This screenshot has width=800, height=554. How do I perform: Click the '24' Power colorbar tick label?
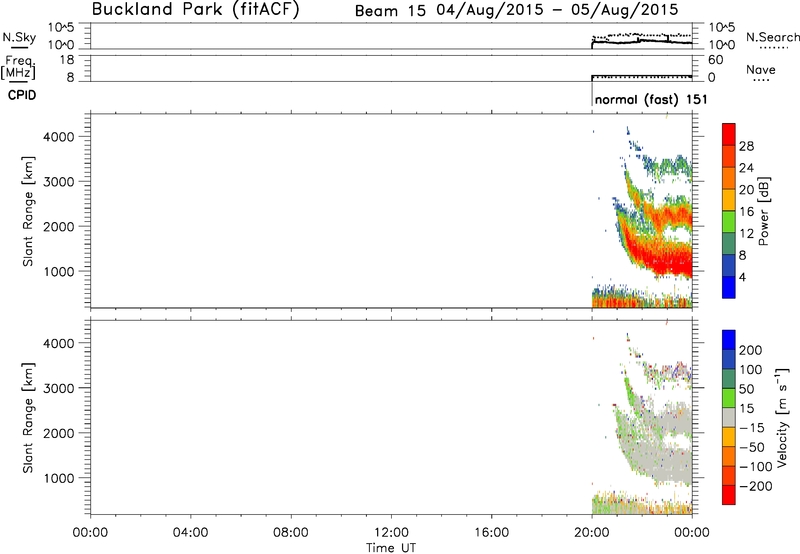746,168
